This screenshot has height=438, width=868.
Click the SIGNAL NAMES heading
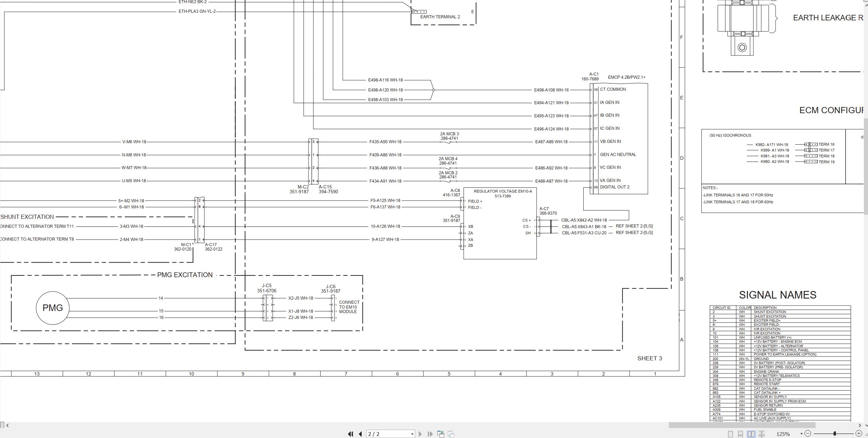click(x=778, y=295)
